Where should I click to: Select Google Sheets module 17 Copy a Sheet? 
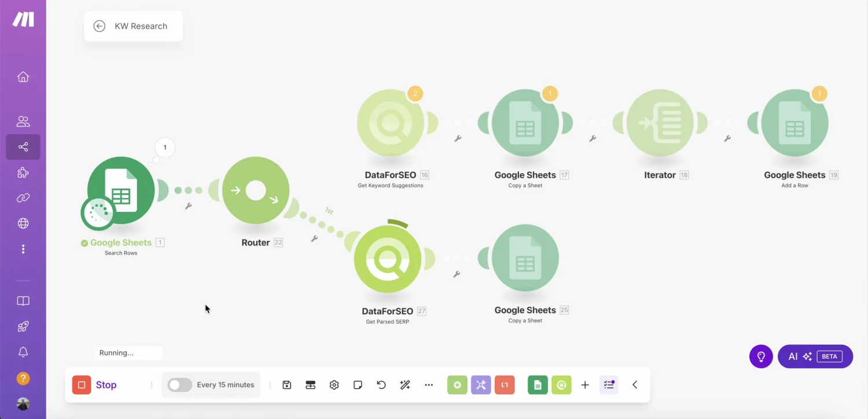pos(525,123)
